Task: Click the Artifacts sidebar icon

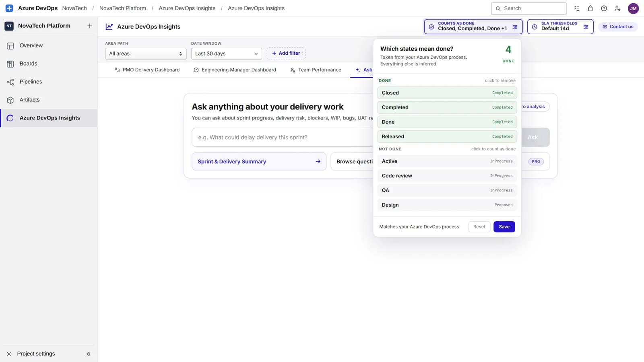Action: pyautogui.click(x=10, y=100)
